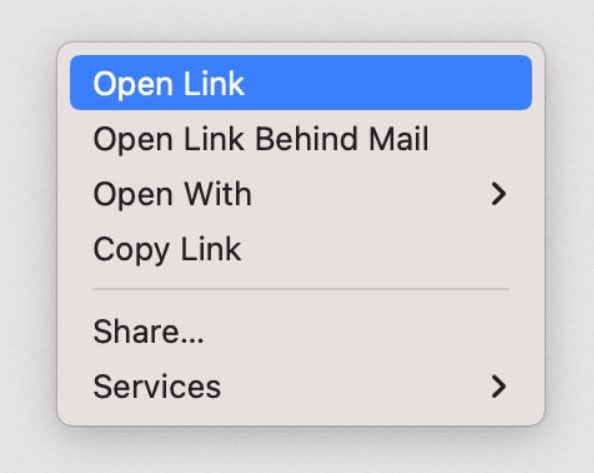Choose Copy Link menu entry
The height and width of the screenshot is (473, 594).
(x=301, y=249)
